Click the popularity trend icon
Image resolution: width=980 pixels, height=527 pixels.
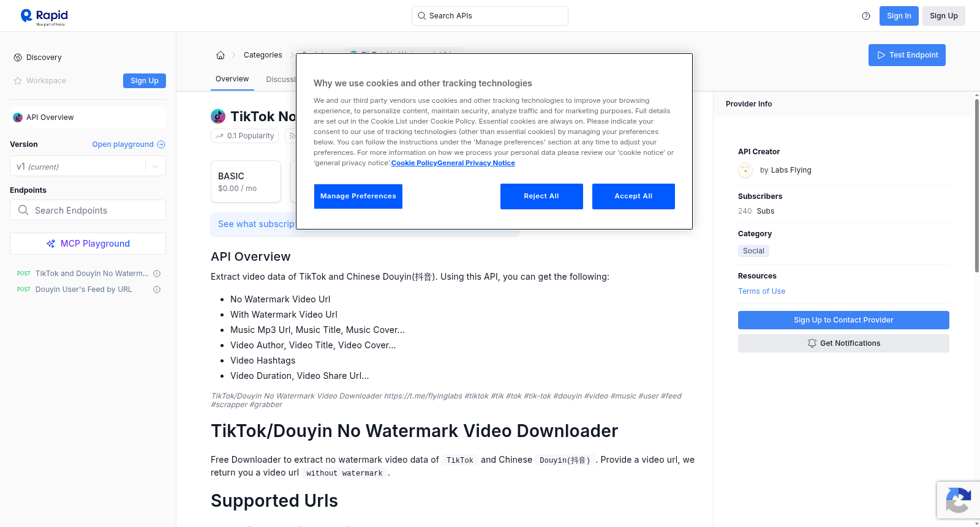pyautogui.click(x=219, y=136)
